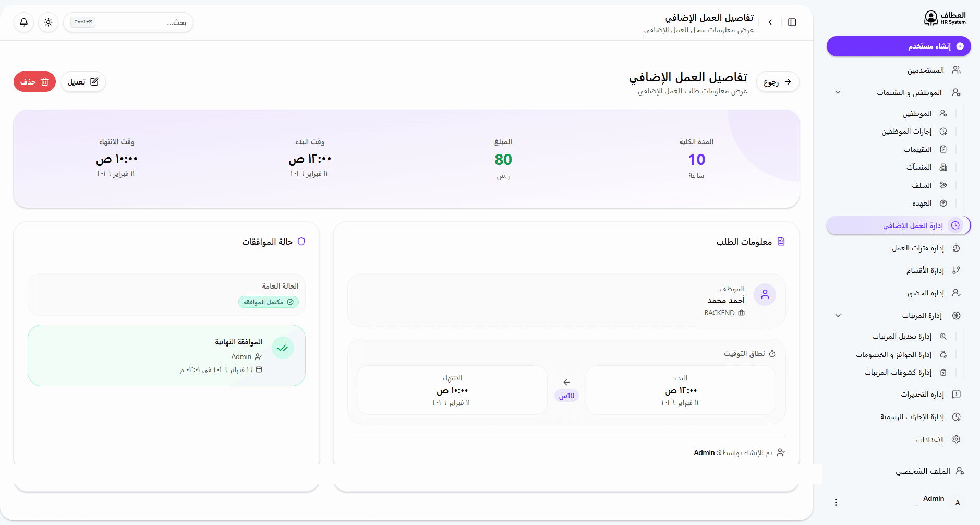Click the مكتمل الموافقة status badge
Screen dimensions: 980x525
269,302
